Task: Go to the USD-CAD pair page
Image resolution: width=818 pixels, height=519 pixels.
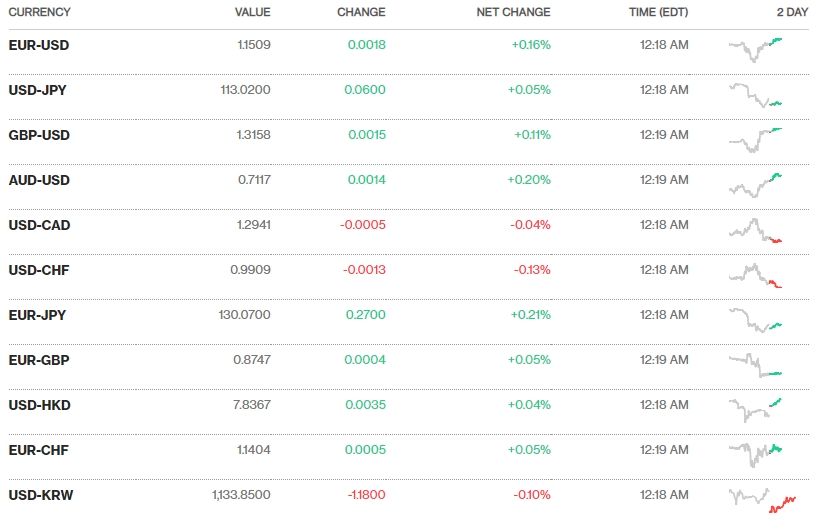Action: click(39, 225)
